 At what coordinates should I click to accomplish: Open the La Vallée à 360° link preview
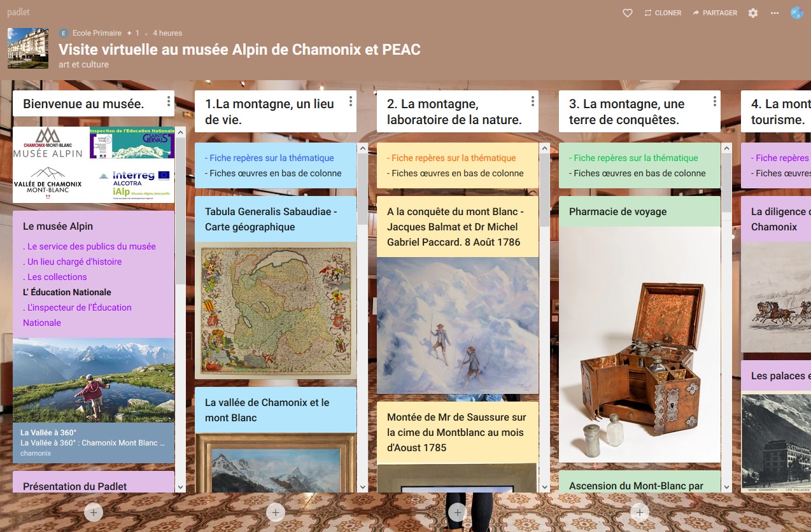(x=94, y=400)
